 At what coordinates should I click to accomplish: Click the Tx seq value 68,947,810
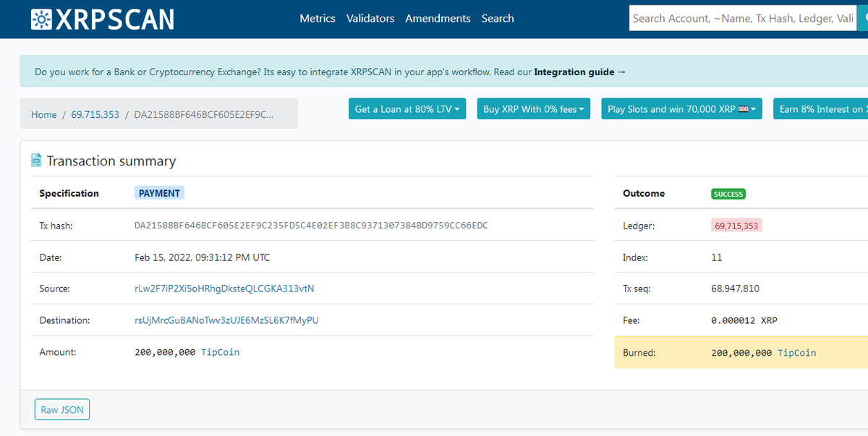click(736, 288)
